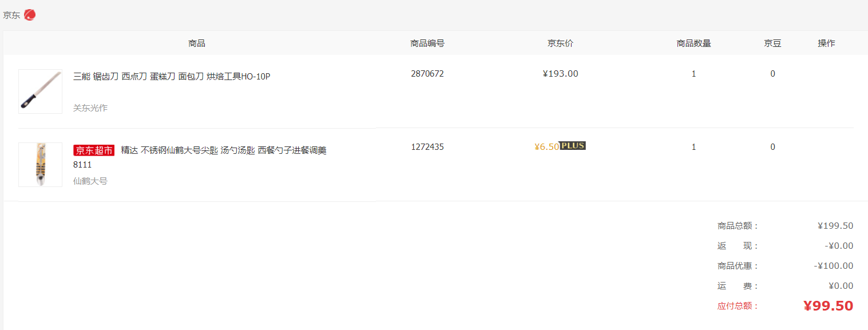Click the 商品编号 column header
The height and width of the screenshot is (330, 868).
[x=427, y=43]
